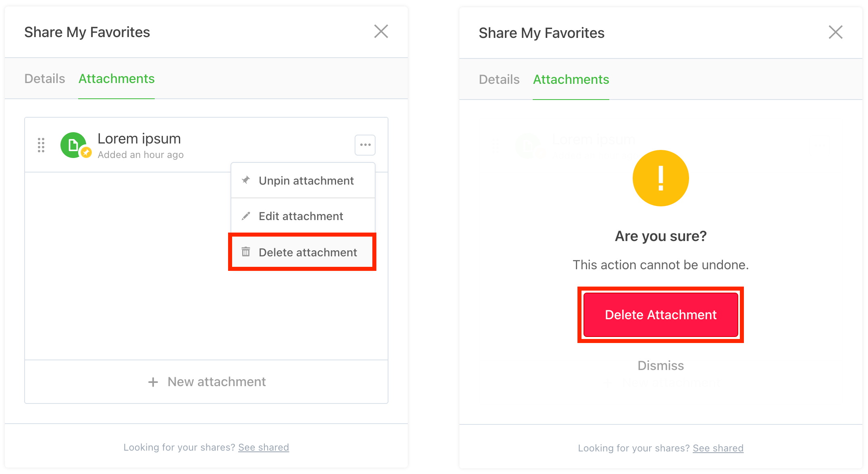
Task: Switch to Details tab in left dialog
Action: [x=45, y=79]
